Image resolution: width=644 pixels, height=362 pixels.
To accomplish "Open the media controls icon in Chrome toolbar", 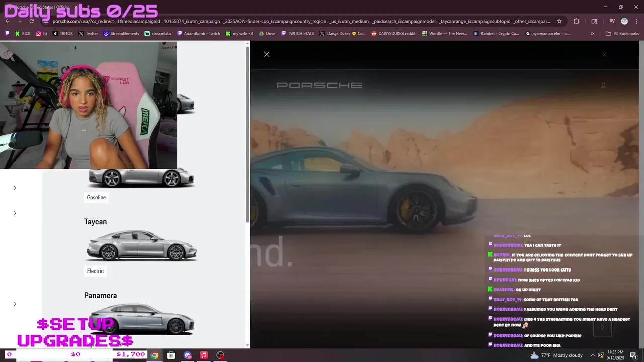I will click(x=612, y=21).
